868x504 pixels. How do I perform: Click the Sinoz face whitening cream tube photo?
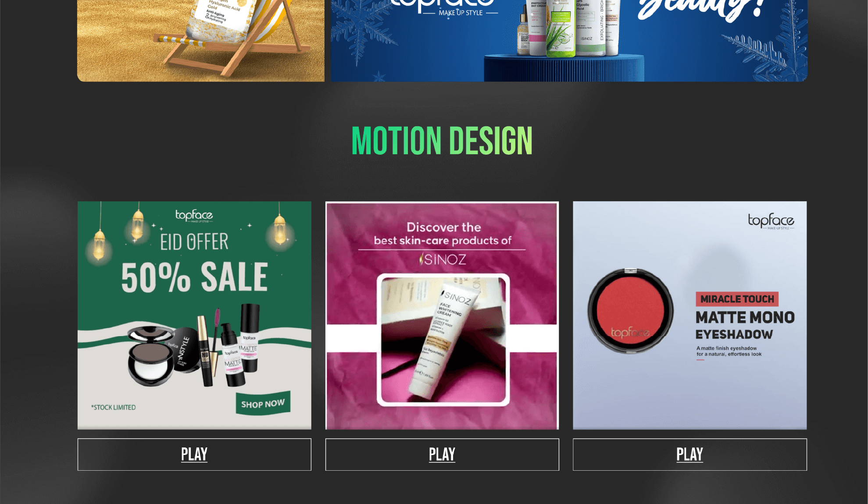(443, 340)
